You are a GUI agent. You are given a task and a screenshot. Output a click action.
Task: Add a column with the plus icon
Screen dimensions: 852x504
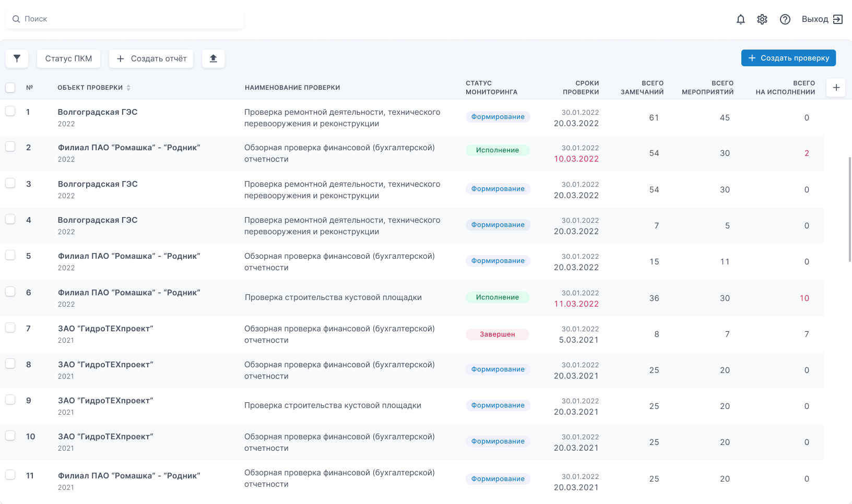click(x=836, y=88)
